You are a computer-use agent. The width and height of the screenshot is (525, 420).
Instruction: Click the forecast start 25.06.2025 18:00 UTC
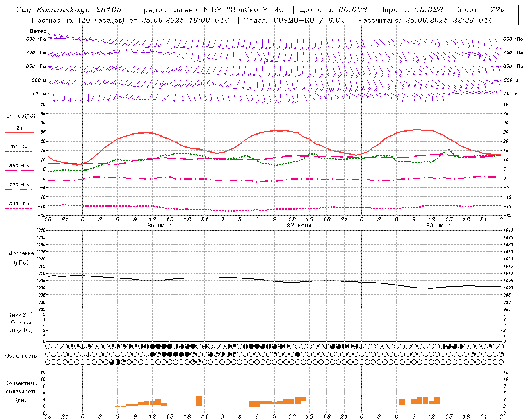[185, 20]
